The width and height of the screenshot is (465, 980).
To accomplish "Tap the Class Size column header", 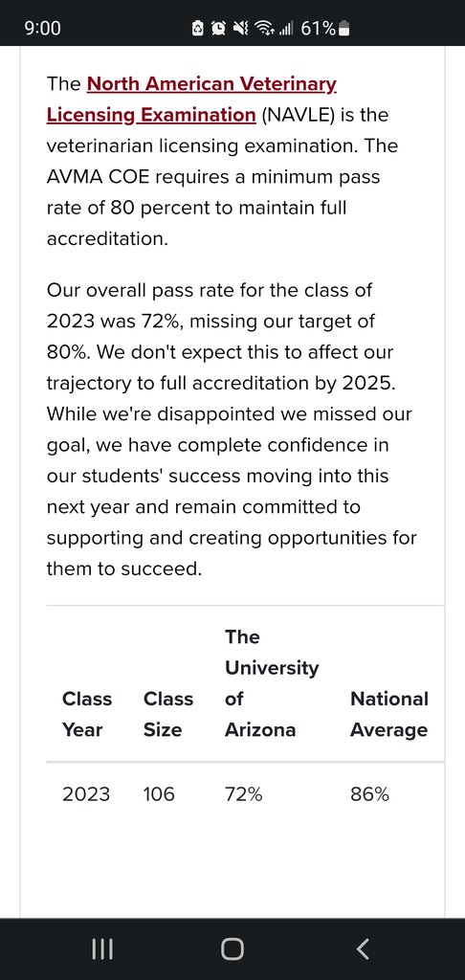I will 168,714.
